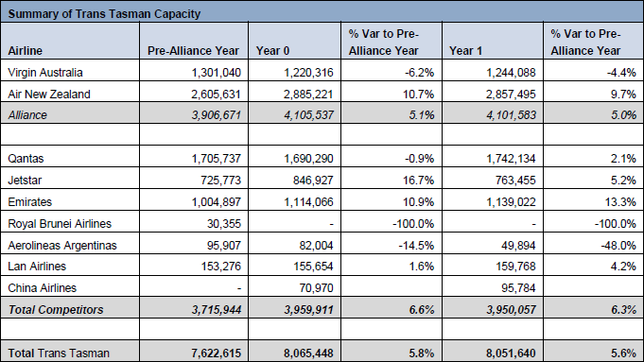Select the Year 1 column header
This screenshot has height=362, width=644.
coord(465,51)
